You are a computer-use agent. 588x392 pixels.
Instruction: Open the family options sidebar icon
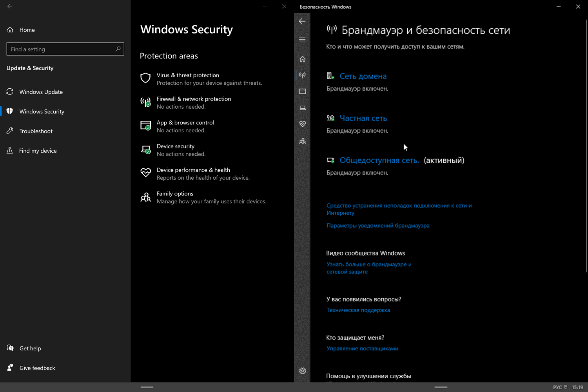pyautogui.click(x=302, y=141)
